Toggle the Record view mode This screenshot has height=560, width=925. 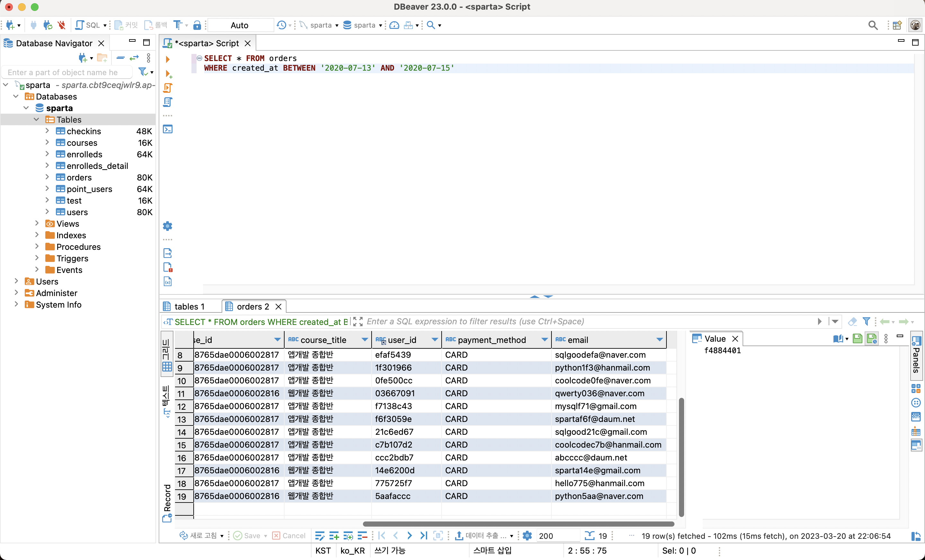point(167,503)
